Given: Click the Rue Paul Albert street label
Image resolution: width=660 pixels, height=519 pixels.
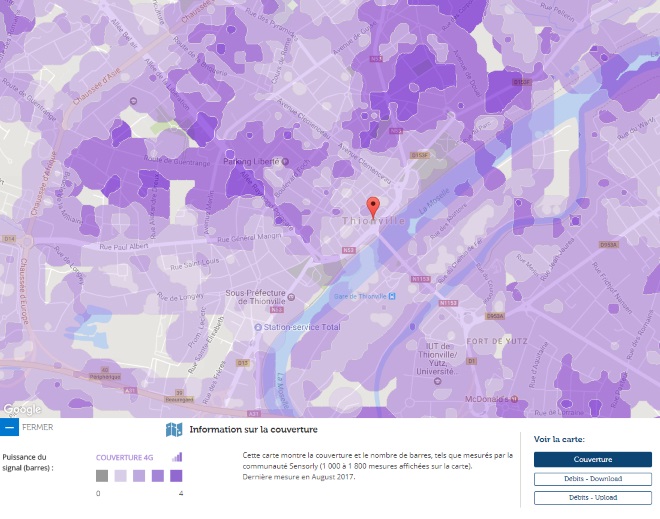Looking at the screenshot, I should [124, 247].
